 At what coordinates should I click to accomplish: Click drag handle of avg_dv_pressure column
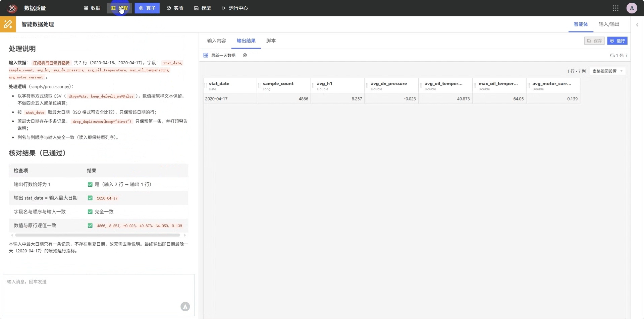pyautogui.click(x=367, y=86)
